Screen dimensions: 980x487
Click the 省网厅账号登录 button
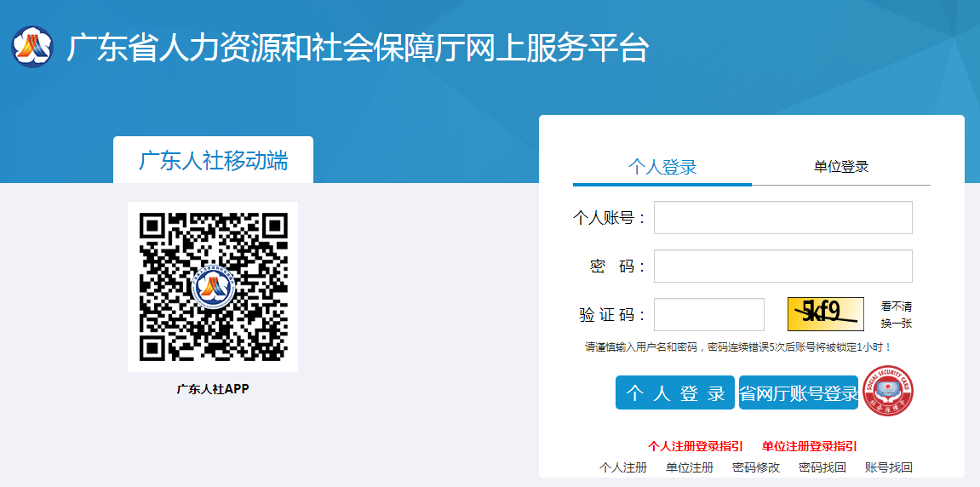coord(799,392)
